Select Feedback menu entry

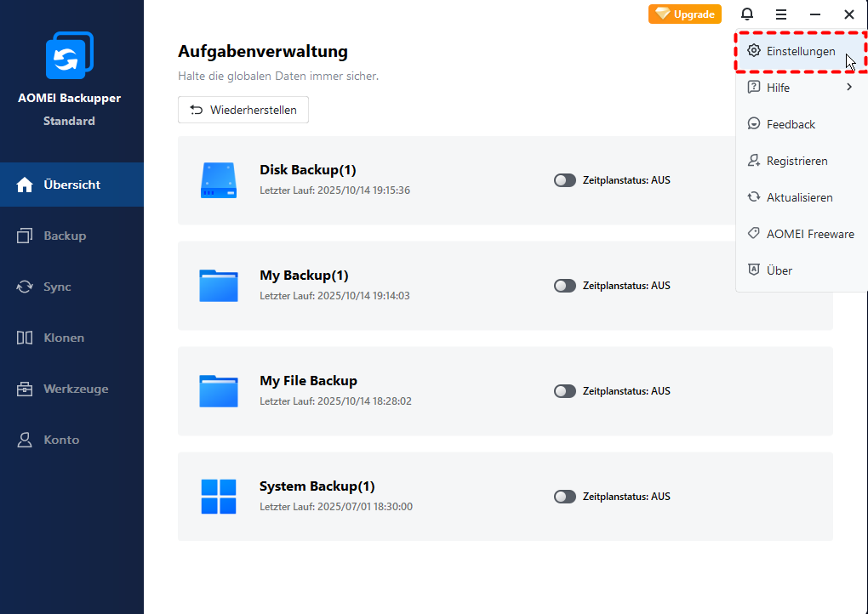(x=802, y=124)
